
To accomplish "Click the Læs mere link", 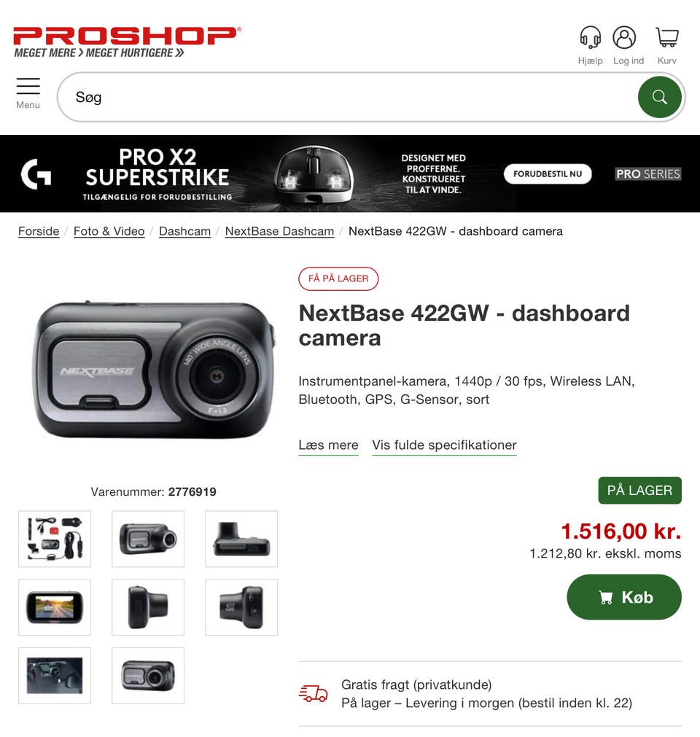I will click(329, 445).
